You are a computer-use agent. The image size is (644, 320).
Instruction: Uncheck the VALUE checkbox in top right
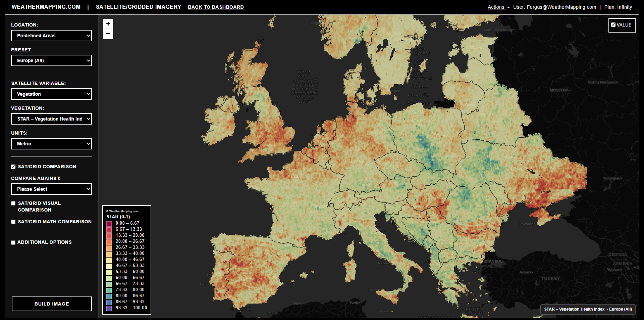(x=614, y=24)
